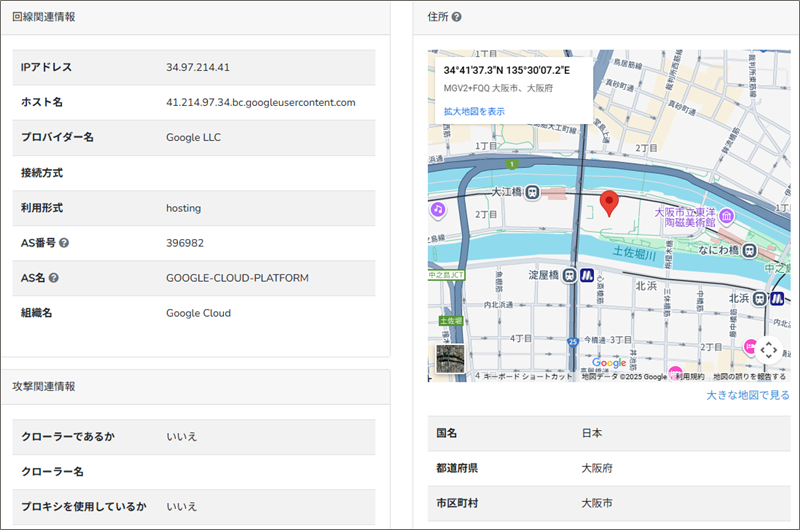The image size is (800, 530).
Task: Open the map camera controls button
Action: [767, 350]
